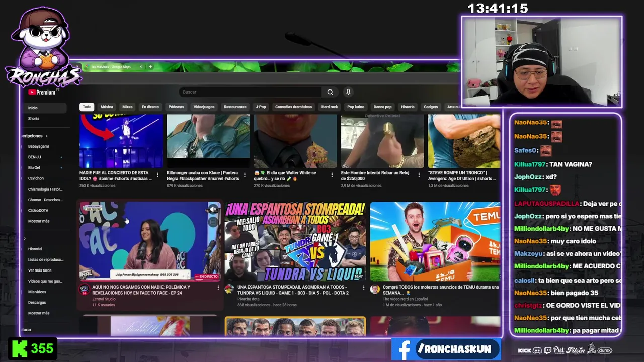Click the Twitch icon in overlay footer
The height and width of the screenshot is (362, 644).
pyautogui.click(x=548, y=350)
